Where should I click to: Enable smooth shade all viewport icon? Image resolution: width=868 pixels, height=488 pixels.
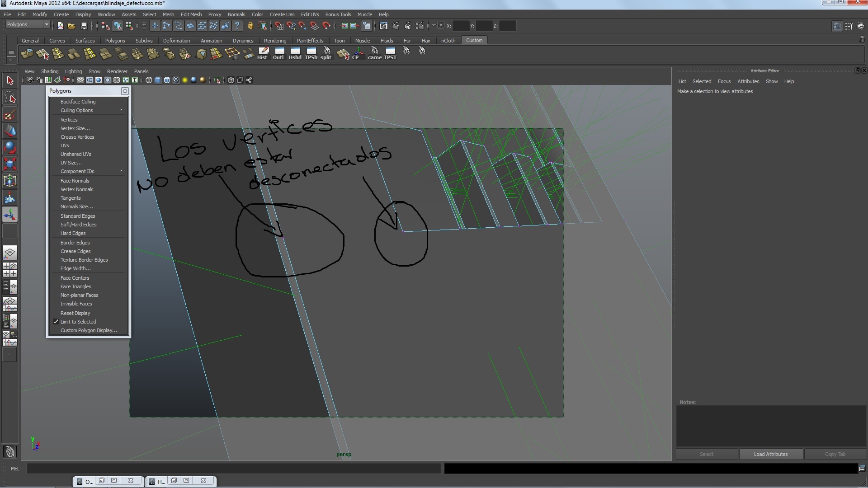click(x=158, y=80)
